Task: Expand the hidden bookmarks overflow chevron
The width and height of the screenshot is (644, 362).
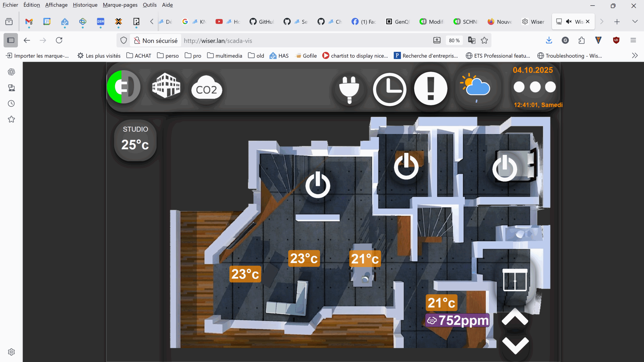Action: 635,56
